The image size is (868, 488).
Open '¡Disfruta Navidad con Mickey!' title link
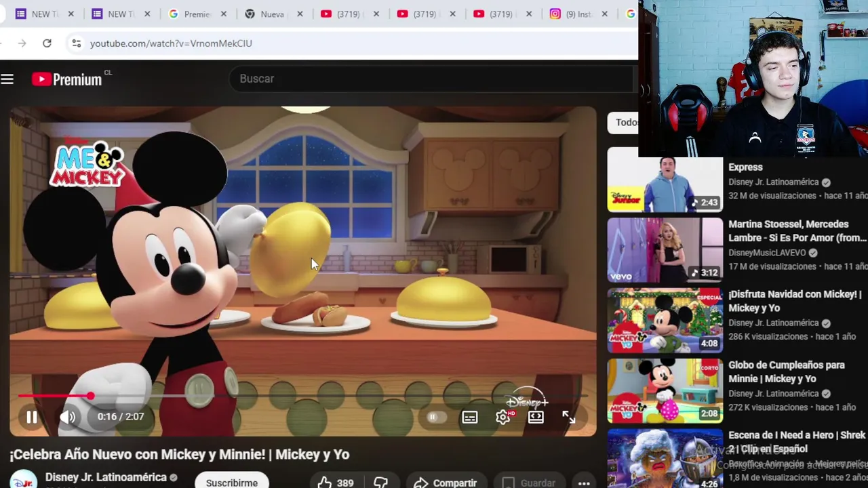(795, 301)
